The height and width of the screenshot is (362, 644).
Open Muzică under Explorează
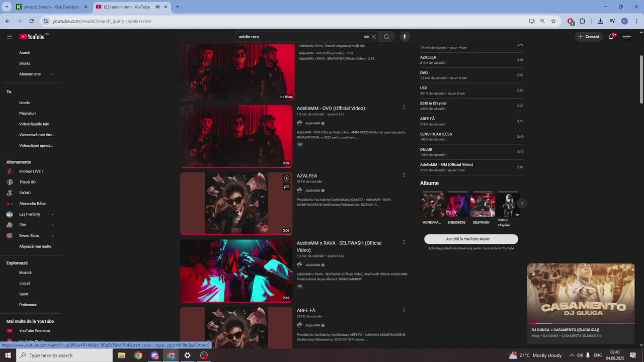coord(25,273)
